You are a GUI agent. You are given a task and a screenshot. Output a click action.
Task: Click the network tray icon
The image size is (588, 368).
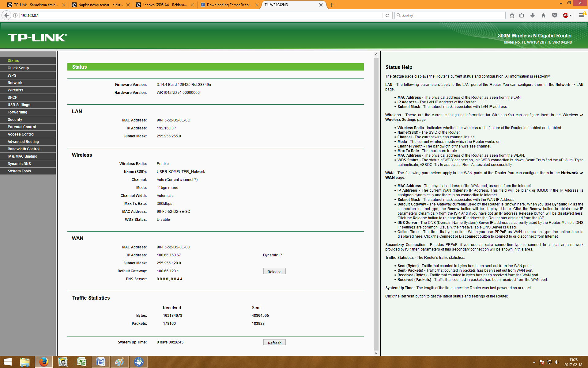(549, 362)
